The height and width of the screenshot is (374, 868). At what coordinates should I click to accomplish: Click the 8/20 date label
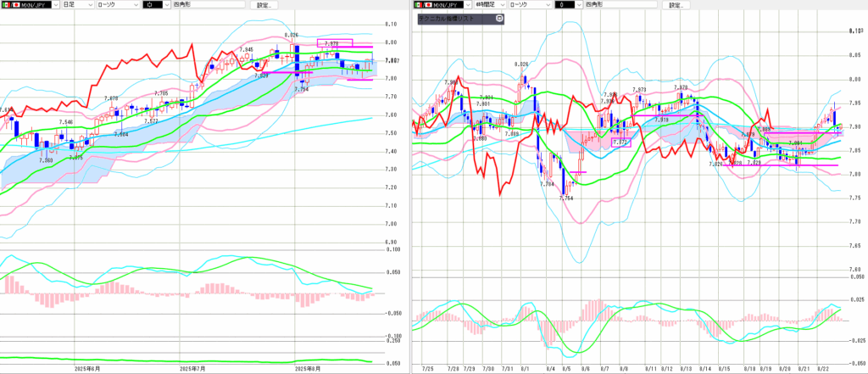click(x=784, y=368)
